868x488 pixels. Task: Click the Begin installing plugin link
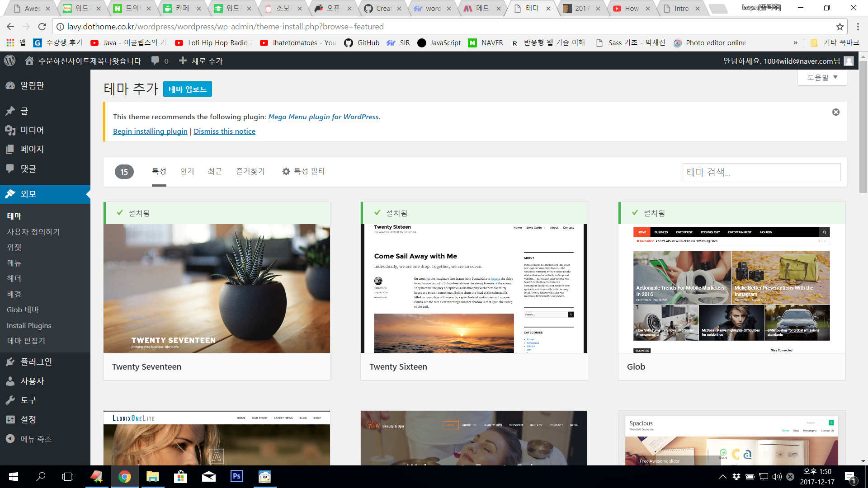(150, 131)
